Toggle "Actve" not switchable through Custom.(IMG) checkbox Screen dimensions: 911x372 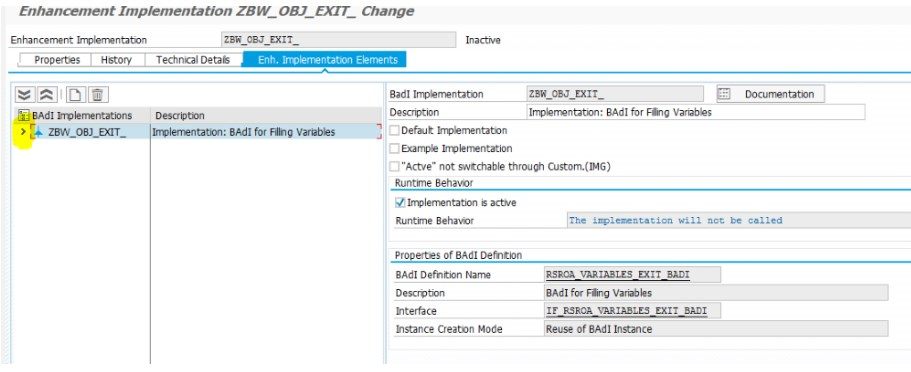(394, 166)
